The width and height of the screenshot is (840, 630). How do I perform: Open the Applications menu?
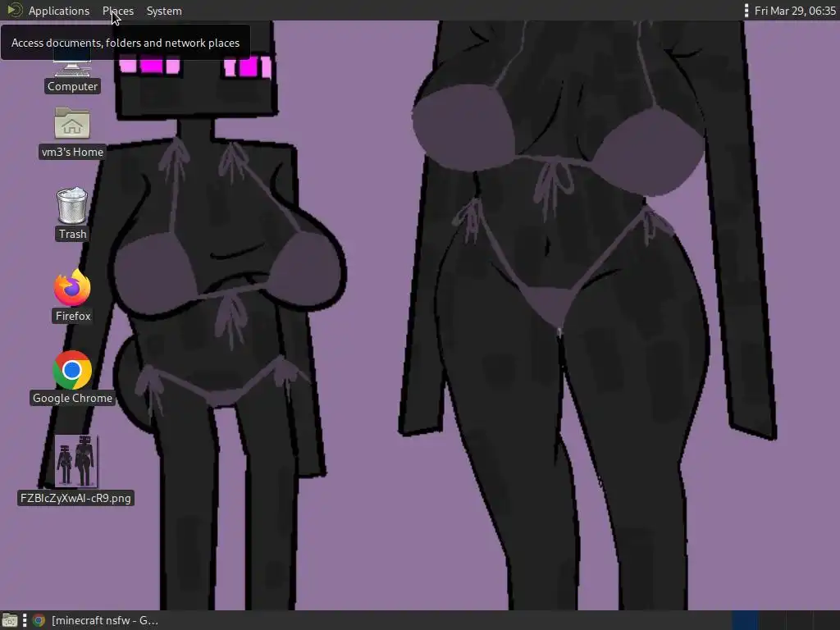coord(59,11)
